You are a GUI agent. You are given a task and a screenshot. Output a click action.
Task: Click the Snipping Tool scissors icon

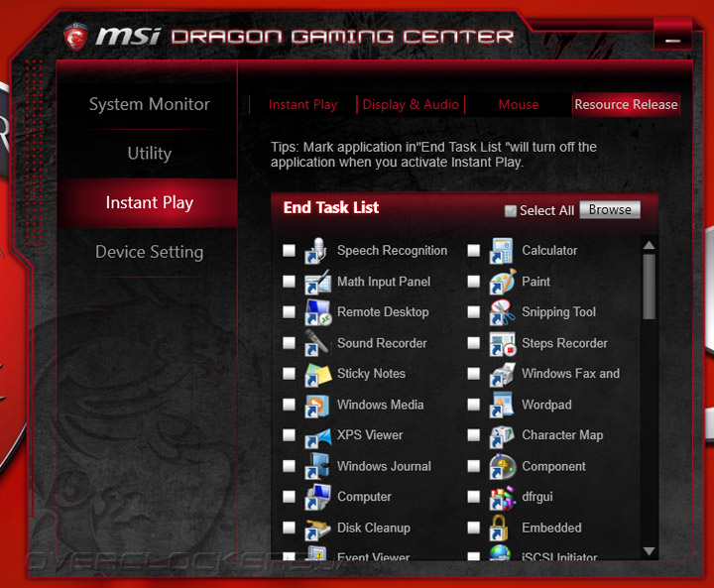coord(502,312)
